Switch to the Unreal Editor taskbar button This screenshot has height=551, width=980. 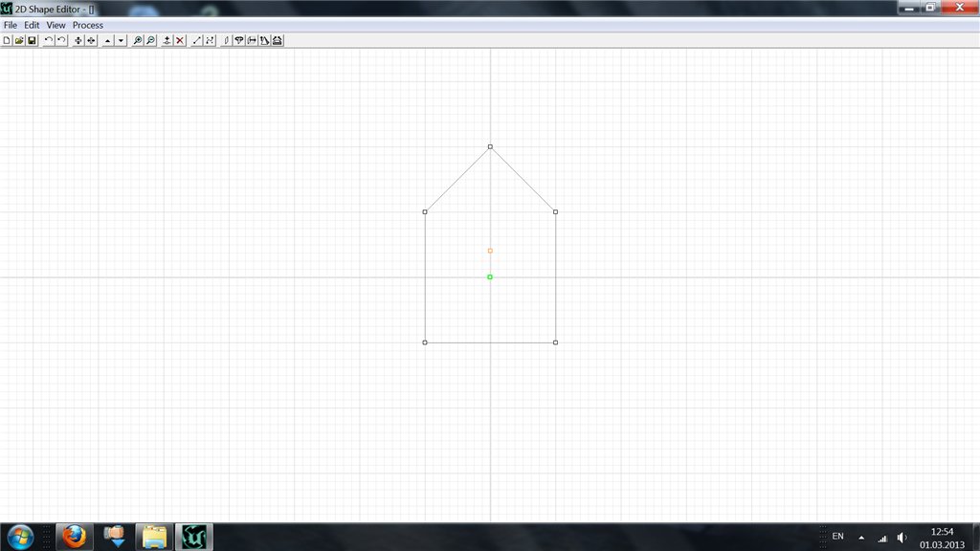tap(194, 537)
